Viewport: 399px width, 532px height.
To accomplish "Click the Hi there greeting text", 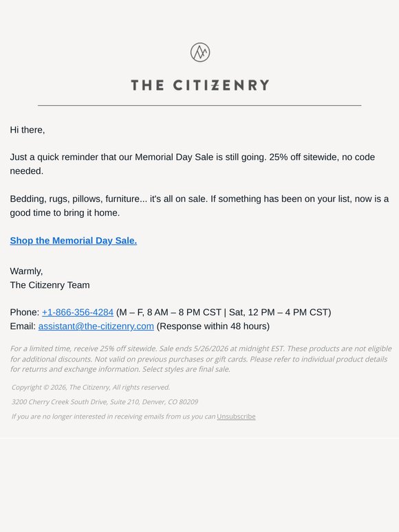I will [x=27, y=130].
